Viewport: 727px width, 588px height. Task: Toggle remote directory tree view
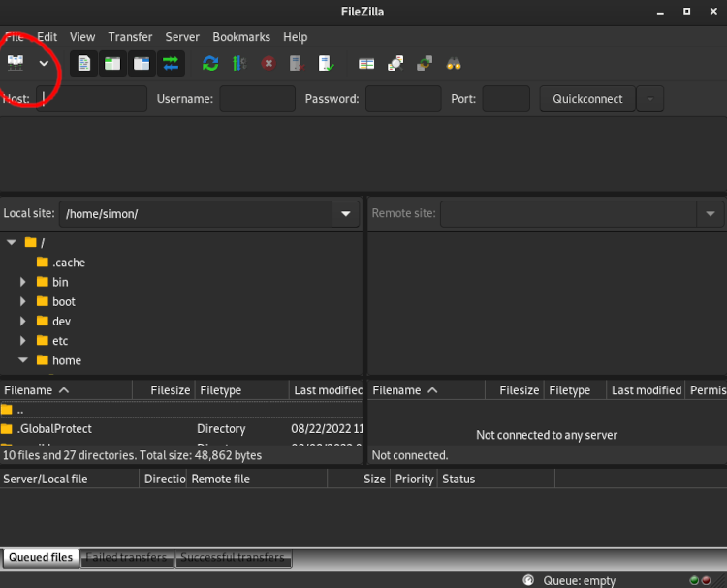pos(142,63)
